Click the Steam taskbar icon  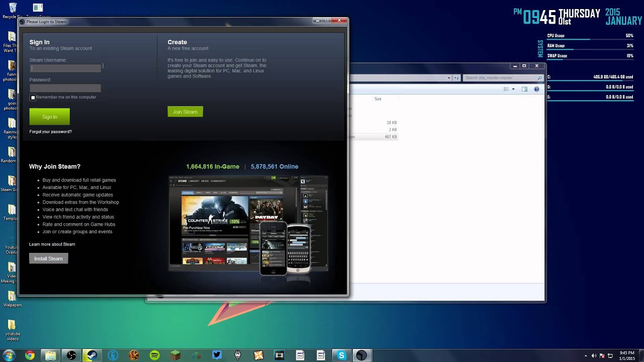click(92, 355)
